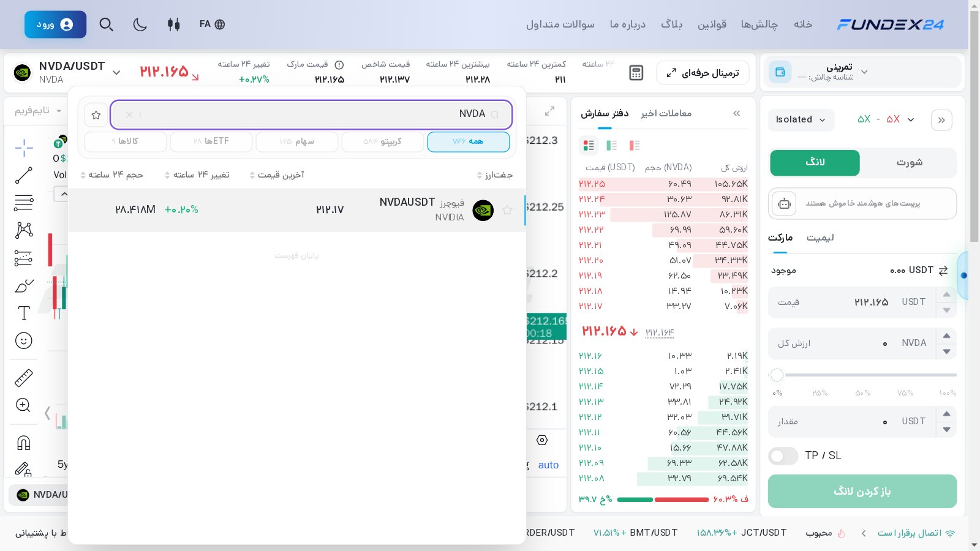
Task: Open chart candlestick icon in the header
Action: 174,24
